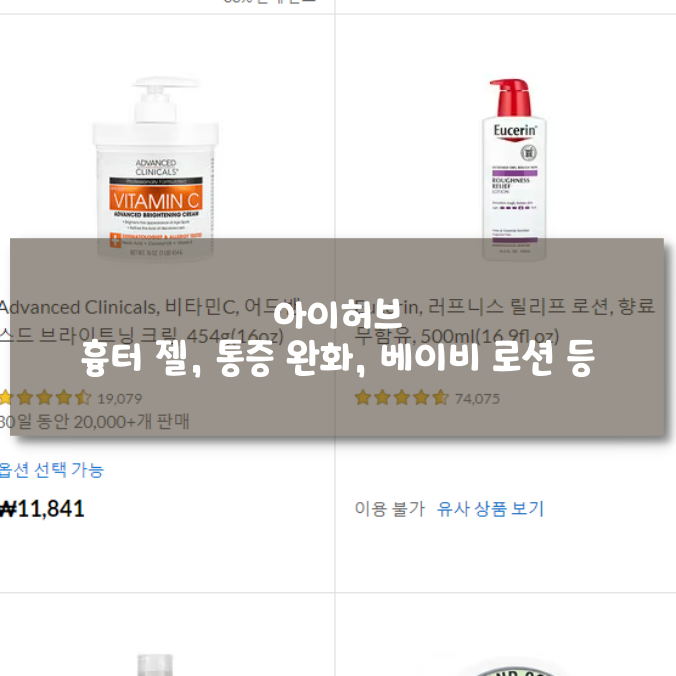The image size is (676, 676).
Task: Open the Eucerin Roughness Relief lotion image
Action: point(514,169)
